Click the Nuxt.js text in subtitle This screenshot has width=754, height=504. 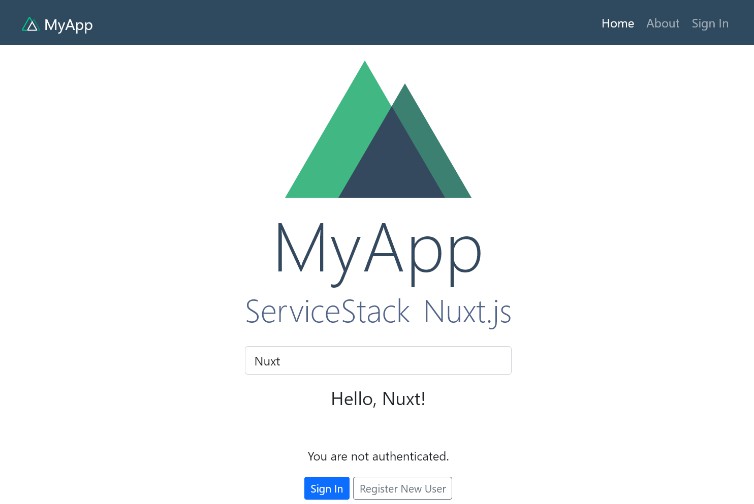467,311
